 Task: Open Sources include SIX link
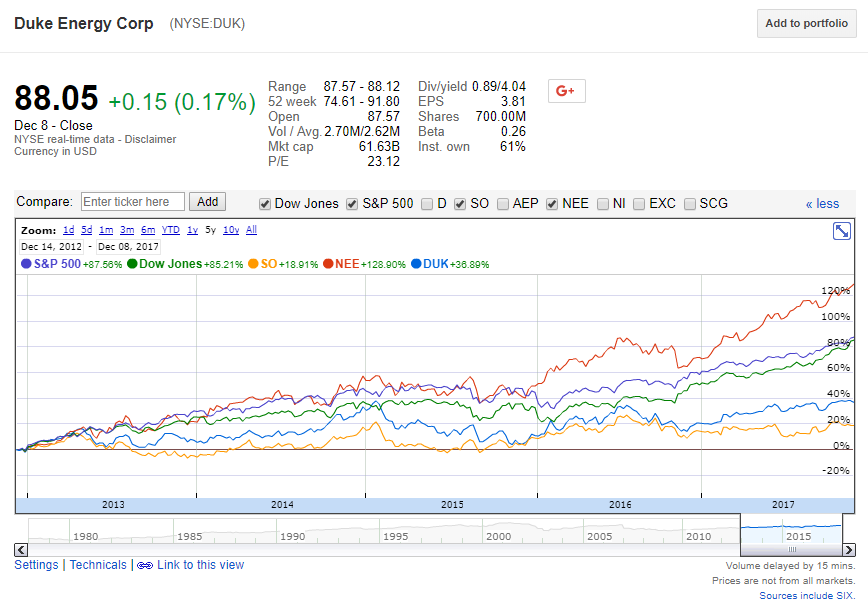[x=807, y=595]
